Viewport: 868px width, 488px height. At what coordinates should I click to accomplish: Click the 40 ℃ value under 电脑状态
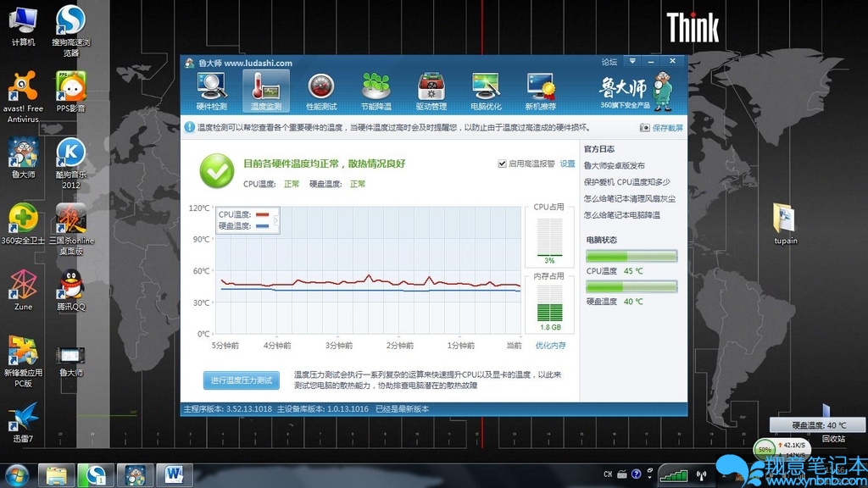(632, 302)
